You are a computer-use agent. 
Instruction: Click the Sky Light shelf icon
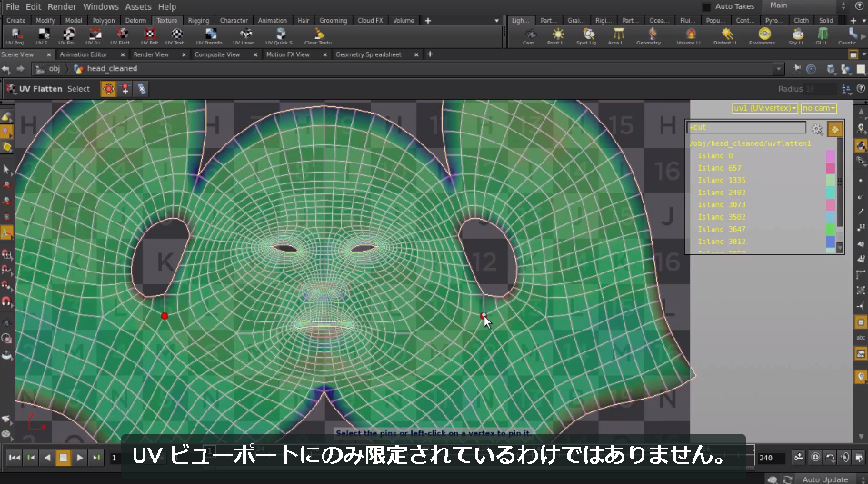click(x=798, y=36)
